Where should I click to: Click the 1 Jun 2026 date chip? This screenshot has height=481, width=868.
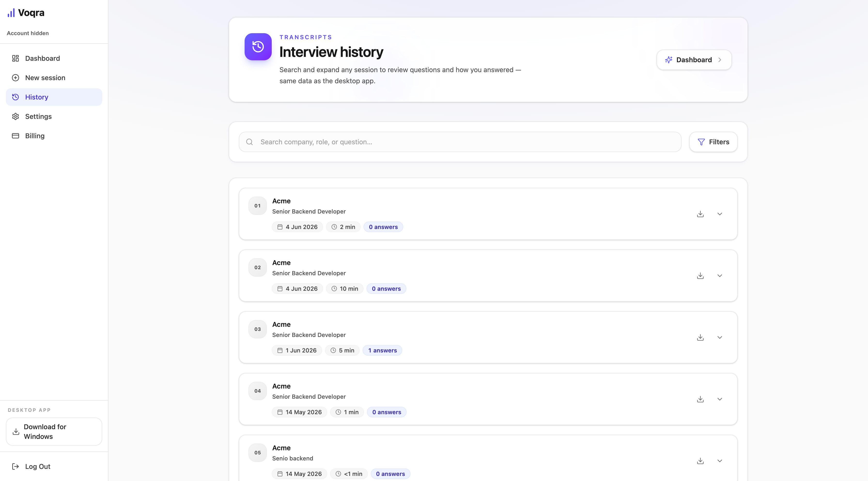[x=297, y=350]
